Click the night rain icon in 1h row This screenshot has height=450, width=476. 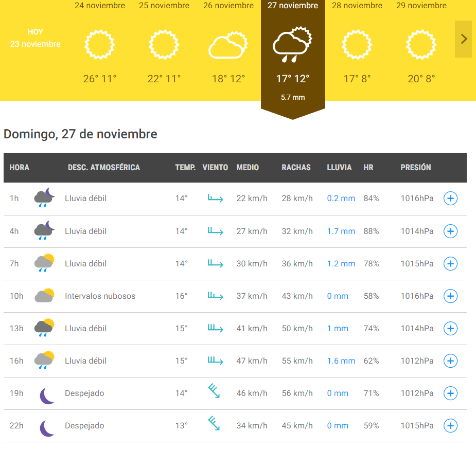tap(44, 198)
